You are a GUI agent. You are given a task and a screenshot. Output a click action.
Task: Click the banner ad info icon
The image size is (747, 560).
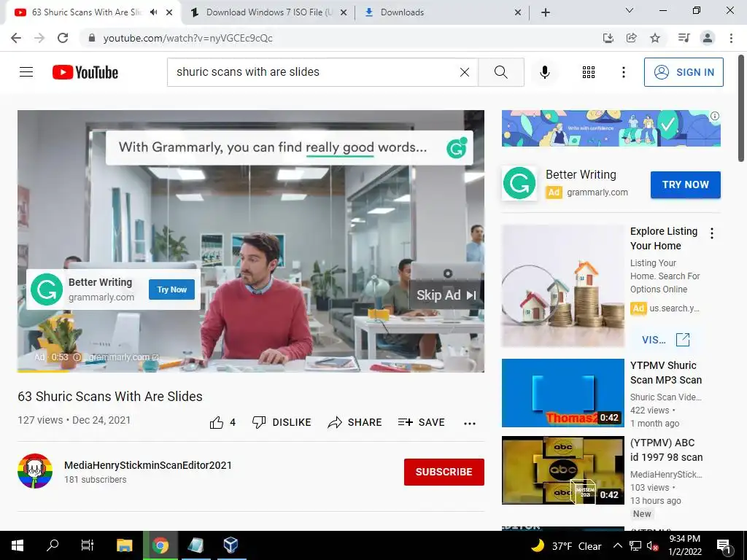coord(715,116)
